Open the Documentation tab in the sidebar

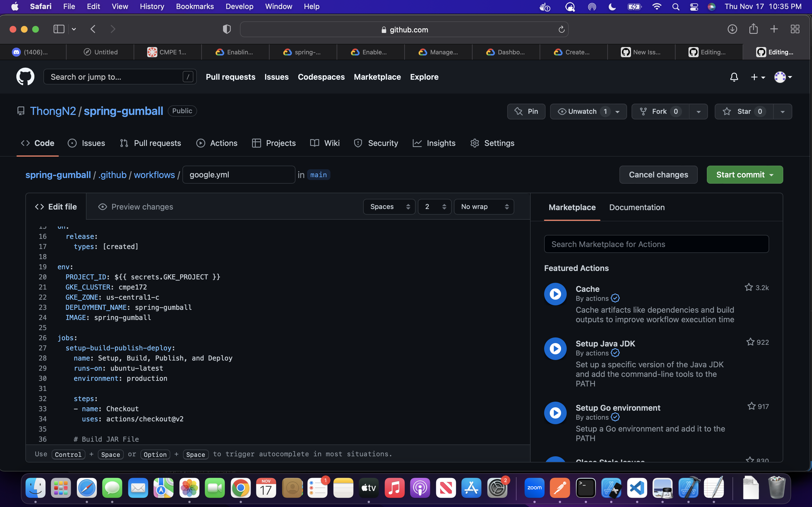coord(637,207)
